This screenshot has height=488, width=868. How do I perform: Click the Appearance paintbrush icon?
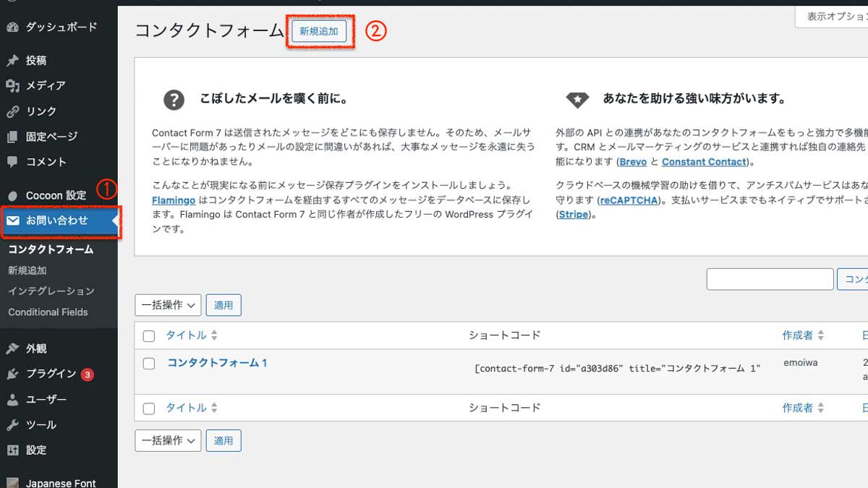[12, 348]
